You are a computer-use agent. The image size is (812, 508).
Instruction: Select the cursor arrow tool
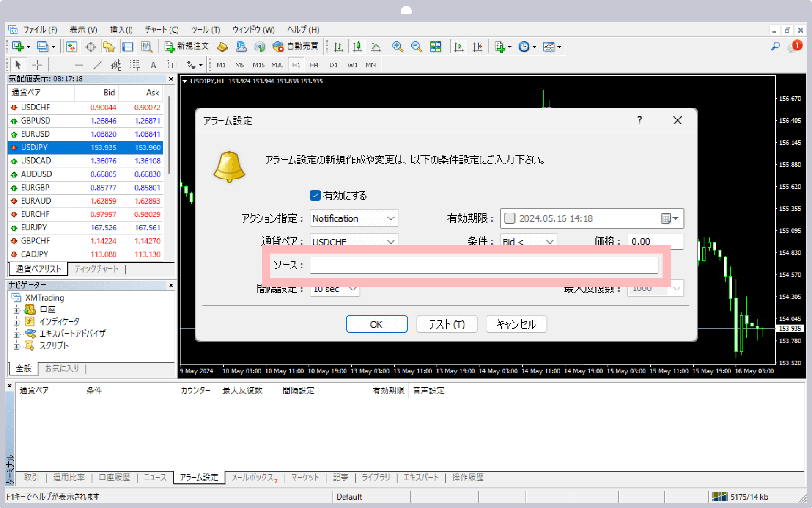click(18, 65)
